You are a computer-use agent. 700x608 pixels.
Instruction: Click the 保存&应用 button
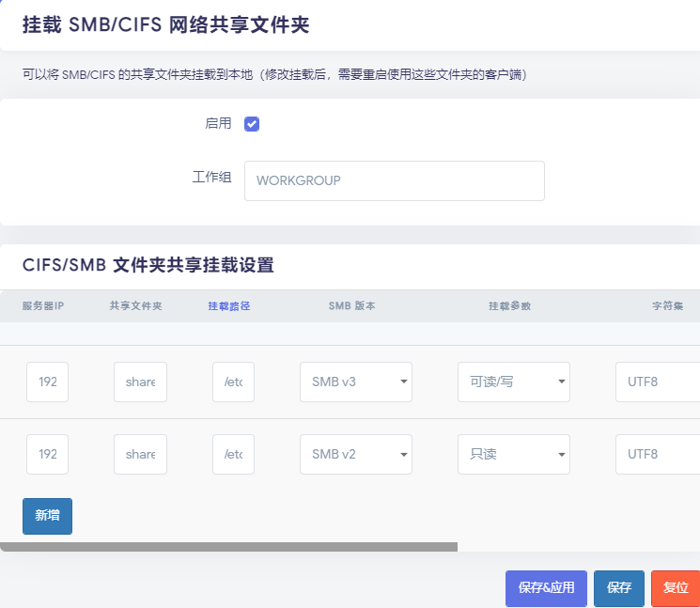coord(546,588)
